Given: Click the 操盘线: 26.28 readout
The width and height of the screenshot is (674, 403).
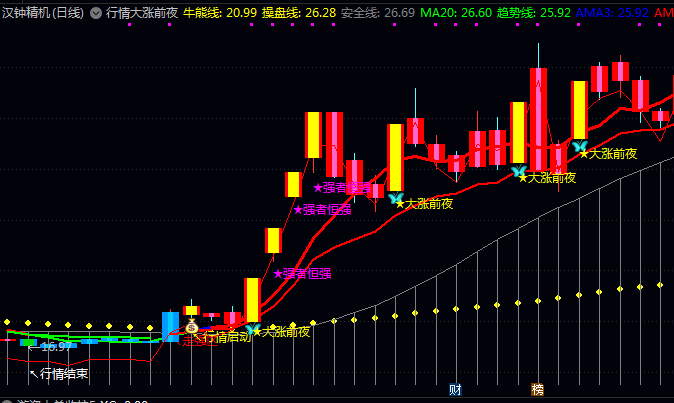Looking at the screenshot, I should click(x=299, y=13).
